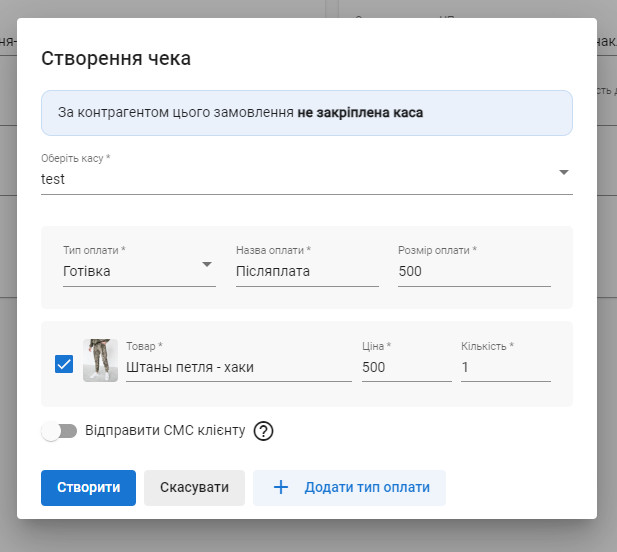This screenshot has width=617, height=552.
Task: Focus the Ціна price input
Action: tap(406, 367)
